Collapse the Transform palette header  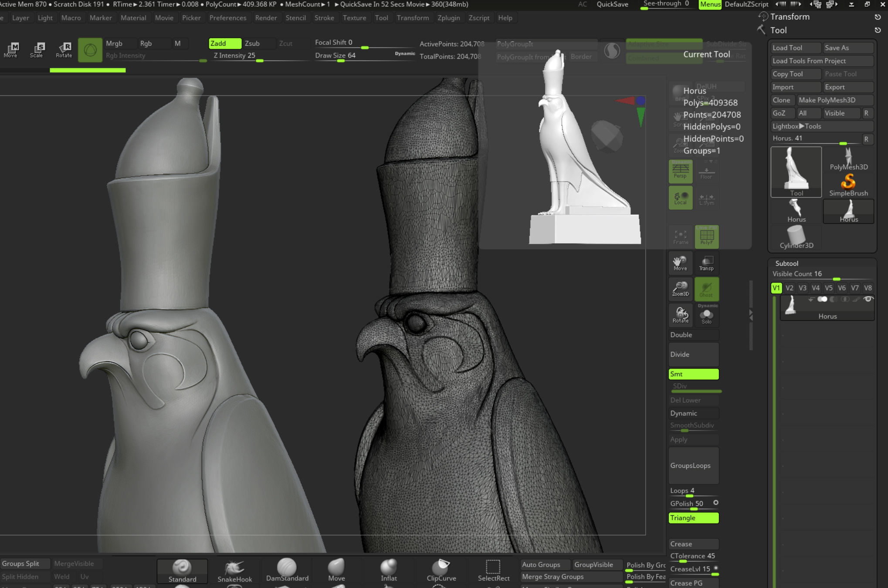[x=790, y=17]
